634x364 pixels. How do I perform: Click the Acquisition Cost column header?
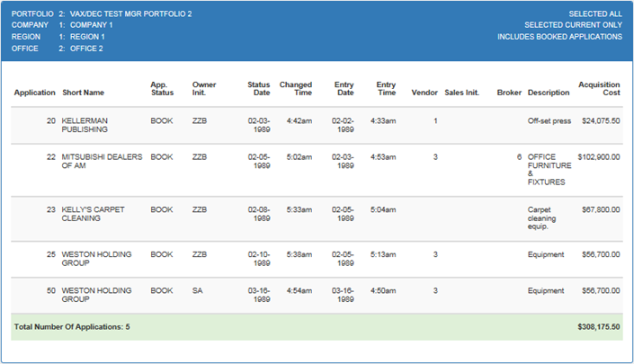[x=599, y=88]
